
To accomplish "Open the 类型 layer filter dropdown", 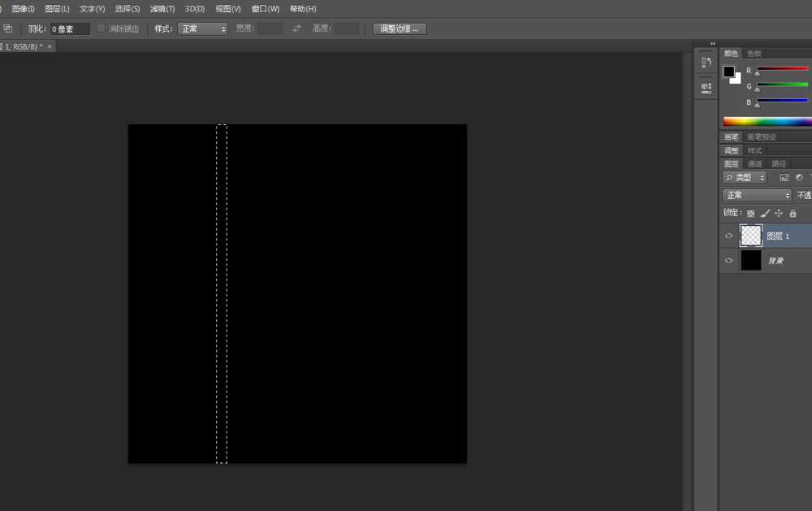I will pos(744,178).
